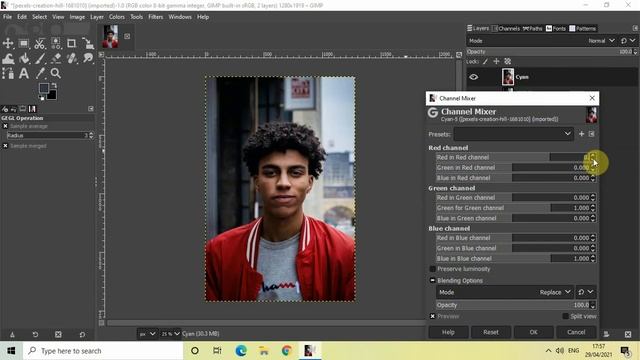Click the Reset button in Channel Mixer
The width and height of the screenshot is (640, 360).
click(x=491, y=332)
